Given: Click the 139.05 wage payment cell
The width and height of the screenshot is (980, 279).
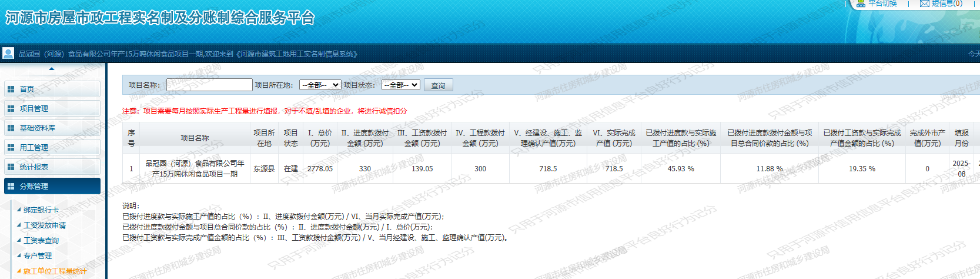Looking at the screenshot, I should coord(422,168).
